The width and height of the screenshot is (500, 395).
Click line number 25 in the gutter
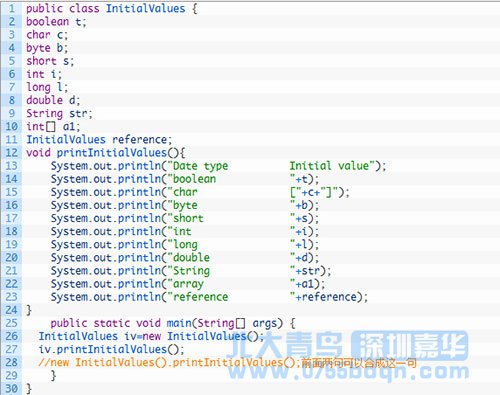[x=11, y=323]
